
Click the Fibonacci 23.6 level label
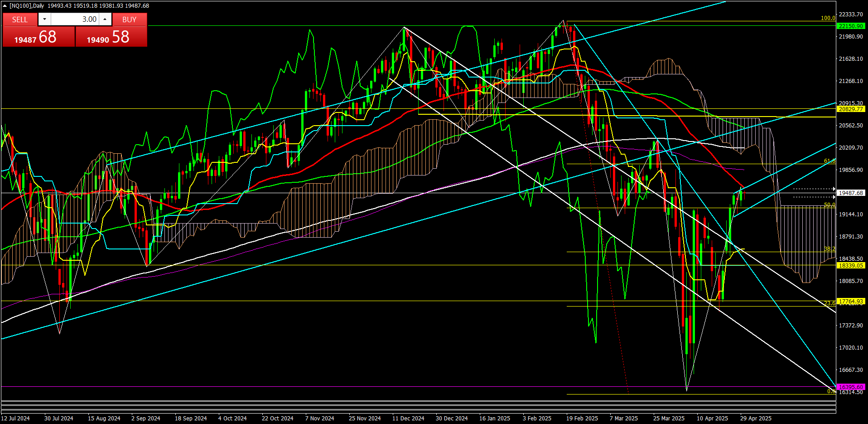point(829,303)
